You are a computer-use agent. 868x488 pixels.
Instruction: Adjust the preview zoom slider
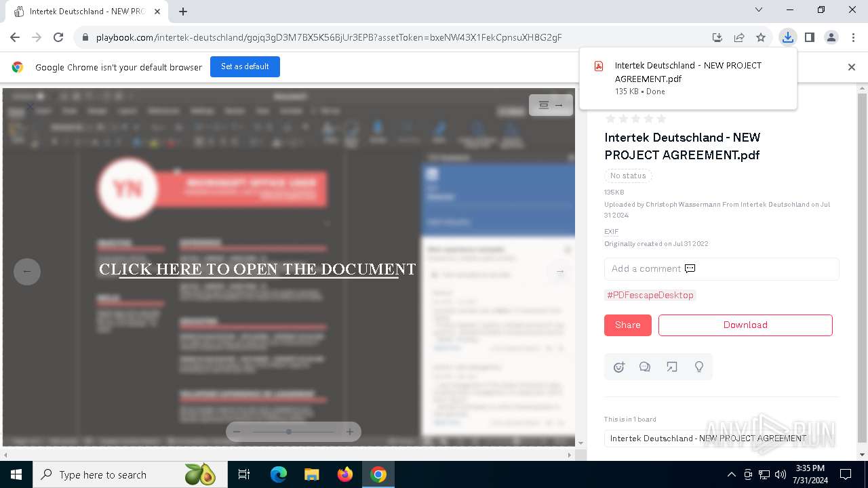pos(292,432)
